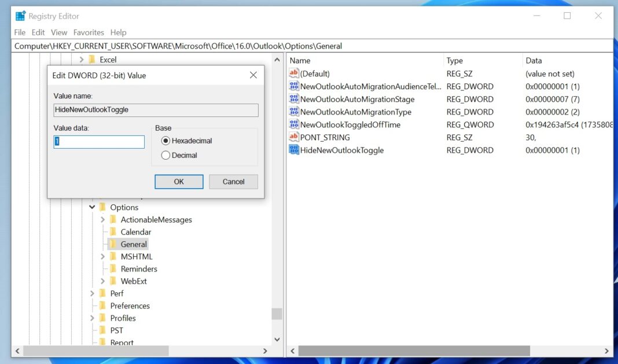
Task: Select the Hexadecimal base option
Action: 165,140
